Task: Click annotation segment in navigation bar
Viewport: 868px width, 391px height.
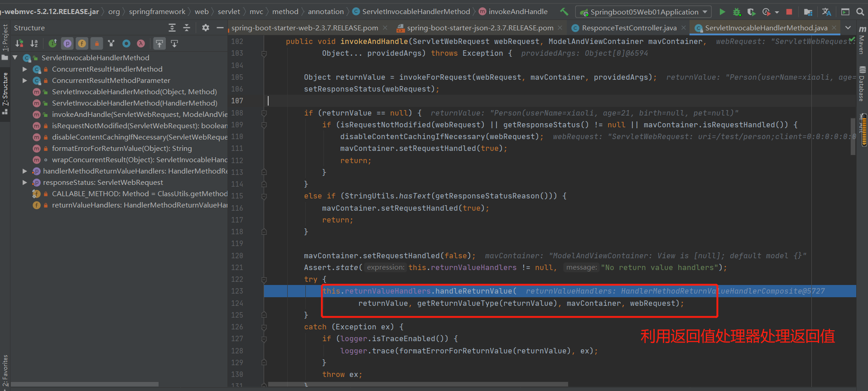Action: [326, 11]
